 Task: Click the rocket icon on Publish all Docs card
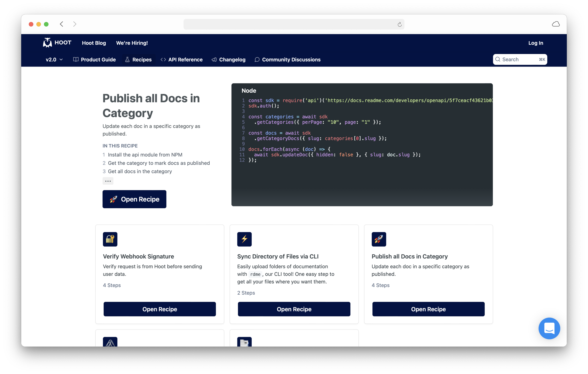point(379,239)
